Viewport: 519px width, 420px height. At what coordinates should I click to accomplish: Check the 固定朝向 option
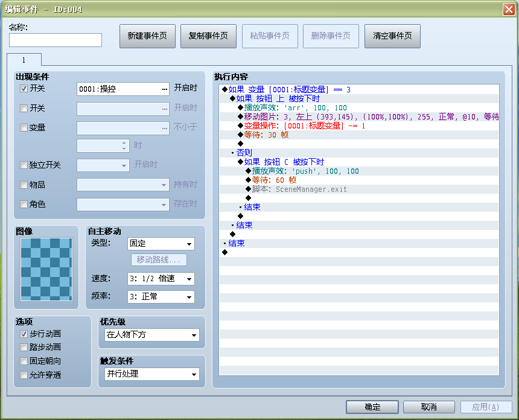pos(24,361)
